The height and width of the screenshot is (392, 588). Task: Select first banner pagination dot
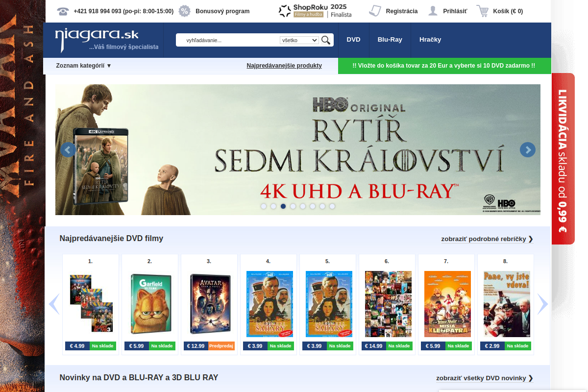click(x=264, y=206)
